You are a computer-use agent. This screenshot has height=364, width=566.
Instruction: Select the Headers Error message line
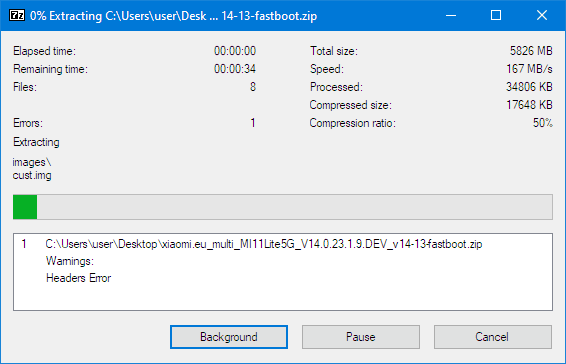pos(78,278)
